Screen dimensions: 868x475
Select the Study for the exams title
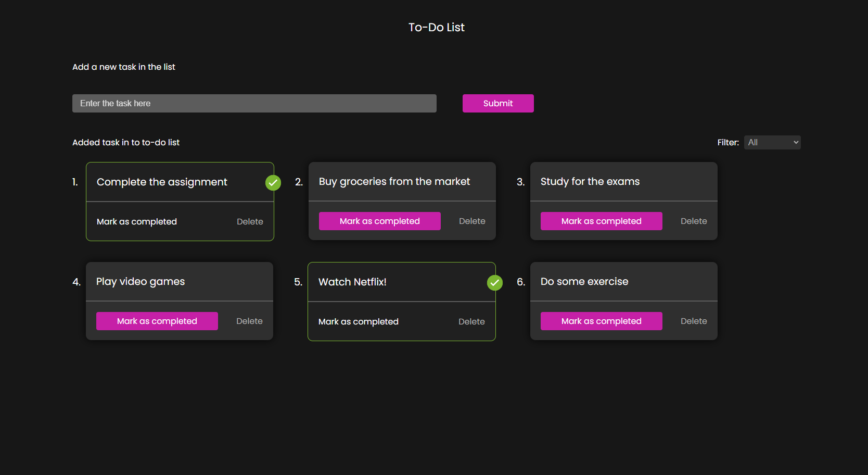click(590, 181)
